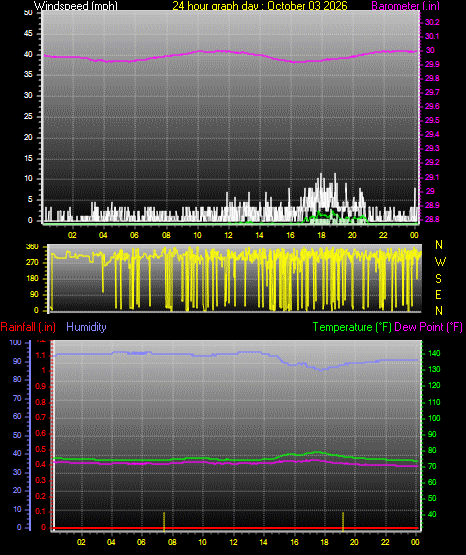Click the 29.7 barometer axis value
The image size is (466, 555).
click(x=432, y=92)
